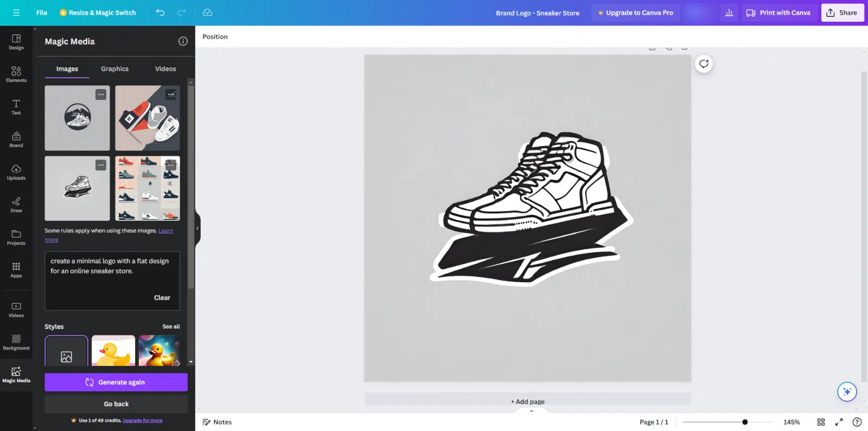The height and width of the screenshot is (431, 868).
Task: Check cloud save status icon
Action: (207, 12)
